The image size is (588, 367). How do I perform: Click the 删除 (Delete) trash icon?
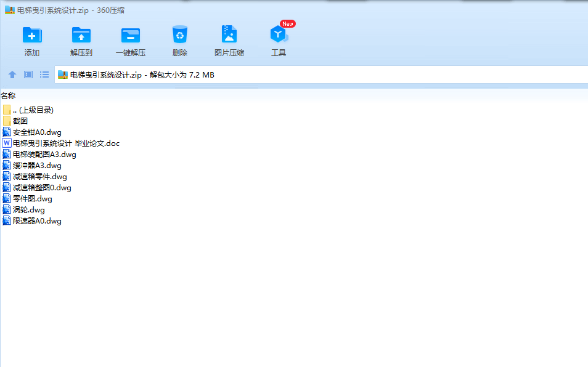point(179,34)
